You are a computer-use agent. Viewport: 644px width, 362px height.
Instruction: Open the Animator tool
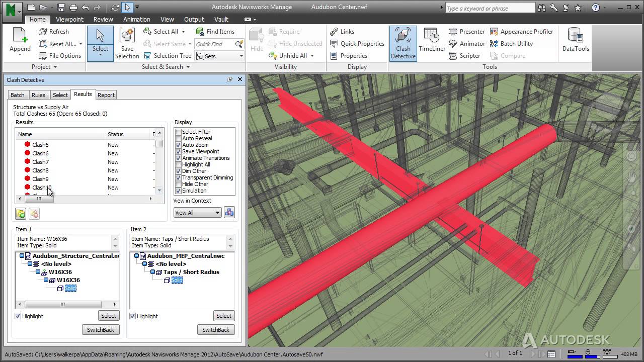click(x=467, y=44)
